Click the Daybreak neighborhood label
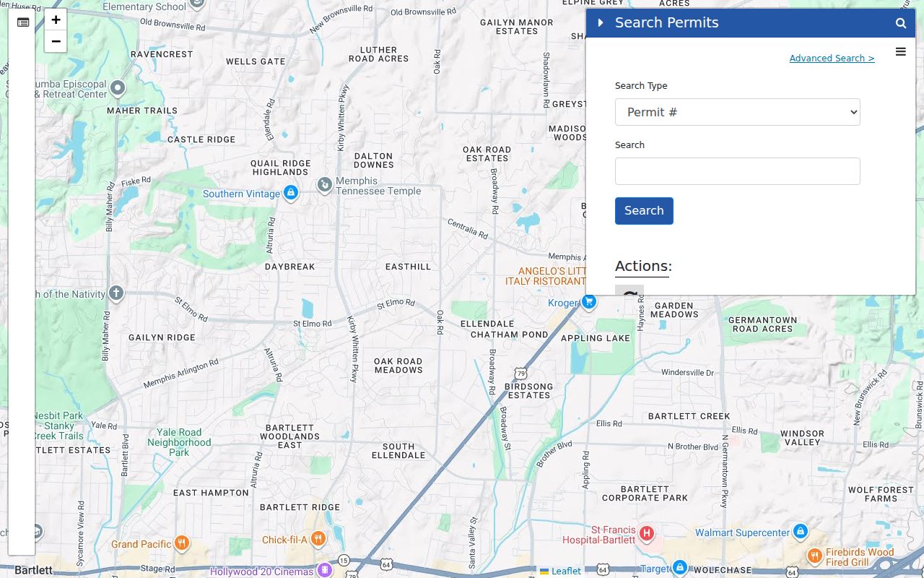Viewport: 924px width, 578px height. click(290, 267)
